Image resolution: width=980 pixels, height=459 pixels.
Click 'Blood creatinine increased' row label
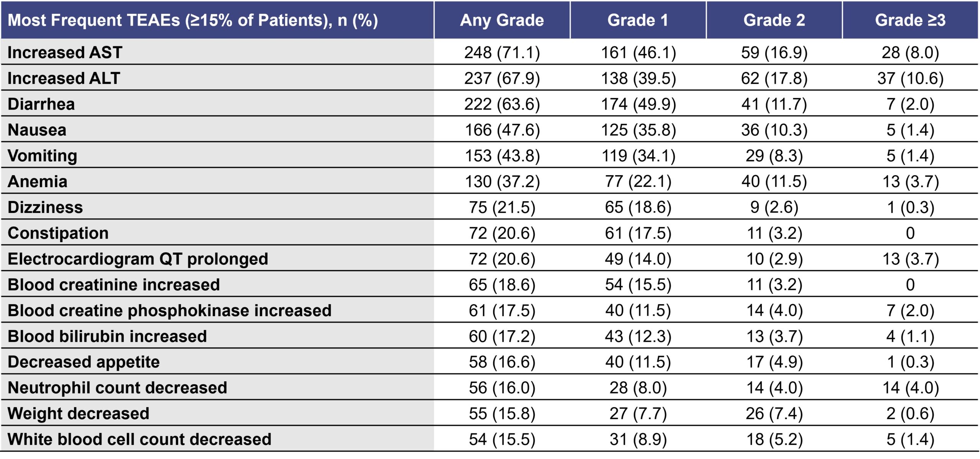[x=114, y=284]
